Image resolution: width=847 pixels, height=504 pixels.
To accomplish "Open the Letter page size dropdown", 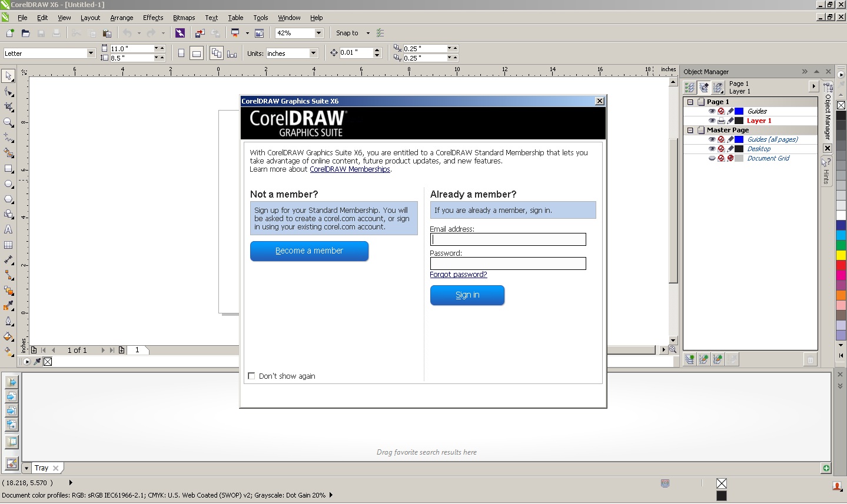I will coord(91,53).
